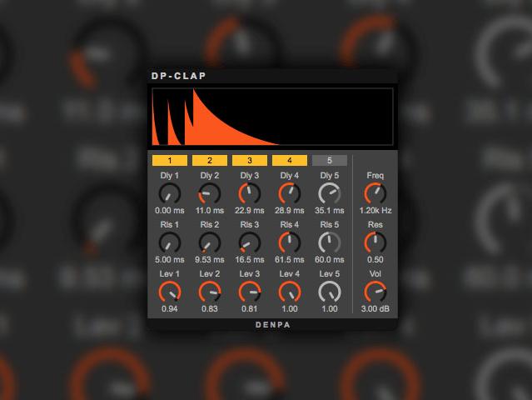Click the Dly 5 knob
Image resolution: width=532 pixels, height=400 pixels.
[330, 194]
